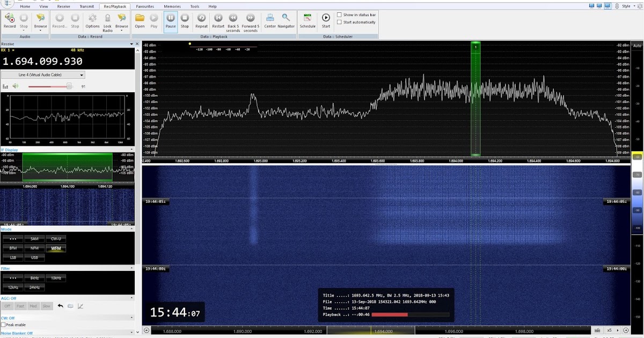The image size is (644, 338).
Task: Click the speaker volume icon
Action: point(15,85)
